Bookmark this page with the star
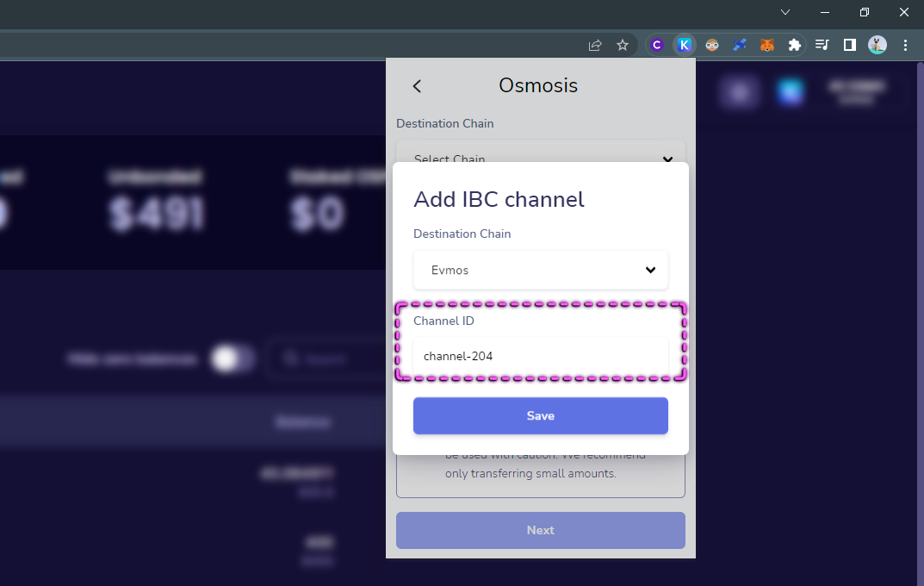 pyautogui.click(x=623, y=45)
